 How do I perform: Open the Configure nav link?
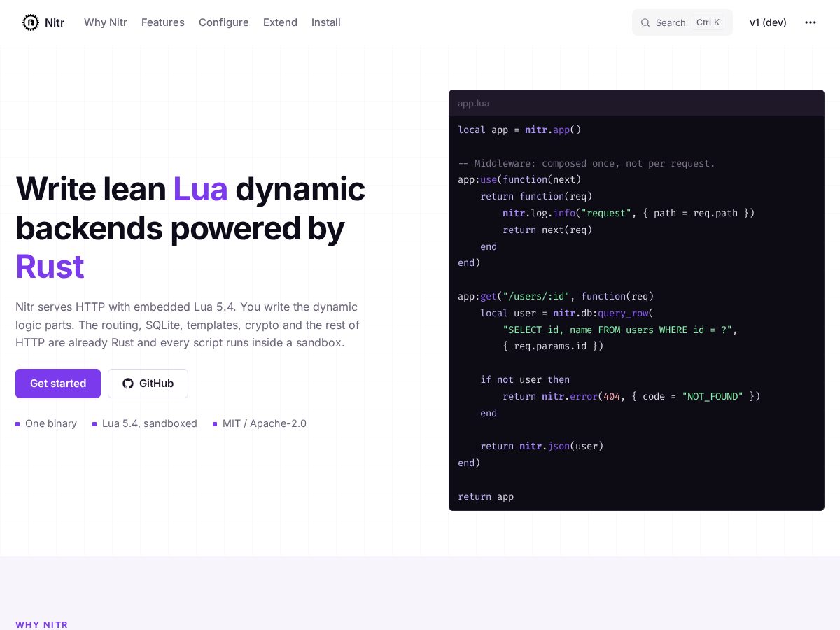tap(224, 22)
